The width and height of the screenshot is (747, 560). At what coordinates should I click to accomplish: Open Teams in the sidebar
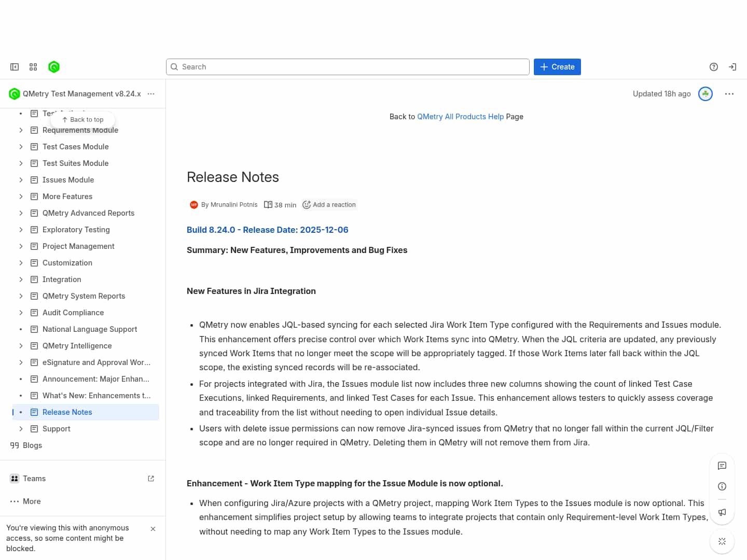tap(34, 479)
